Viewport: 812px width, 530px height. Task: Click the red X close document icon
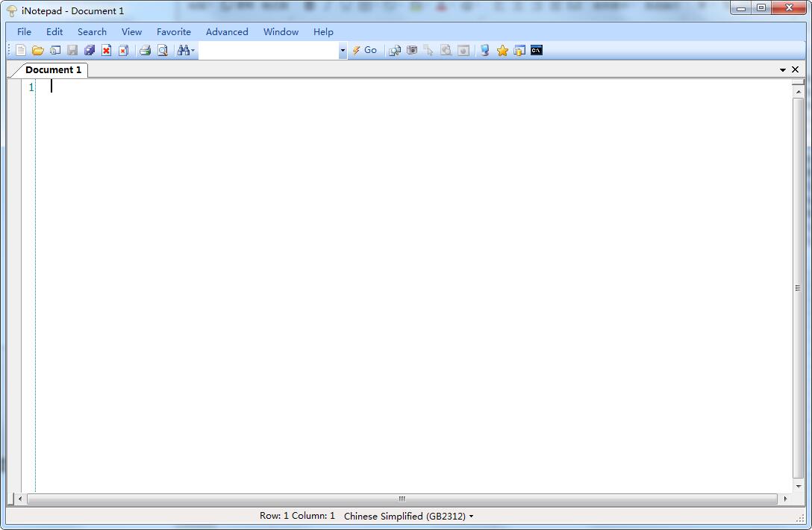pyautogui.click(x=107, y=51)
